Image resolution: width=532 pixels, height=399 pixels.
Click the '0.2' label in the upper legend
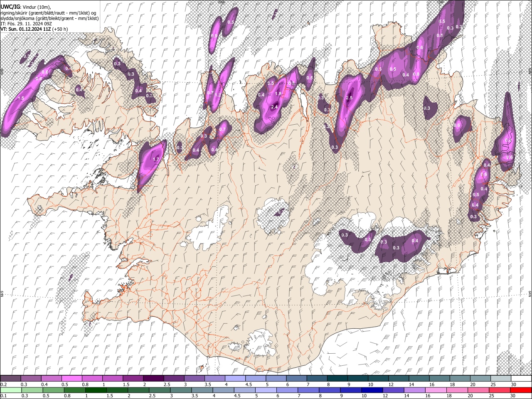tap(3, 384)
